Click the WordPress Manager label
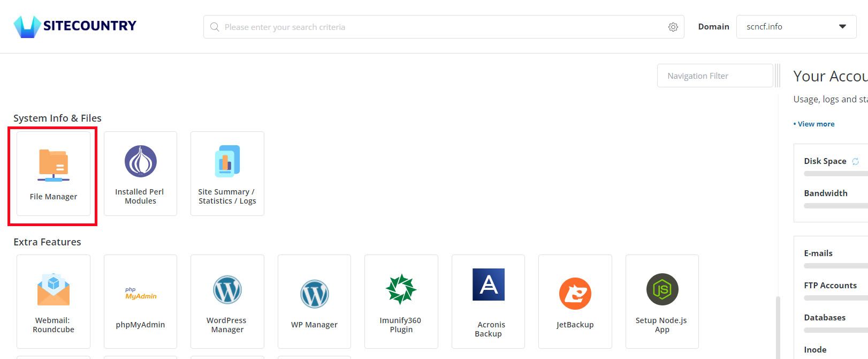The width and height of the screenshot is (868, 359). pyautogui.click(x=227, y=325)
